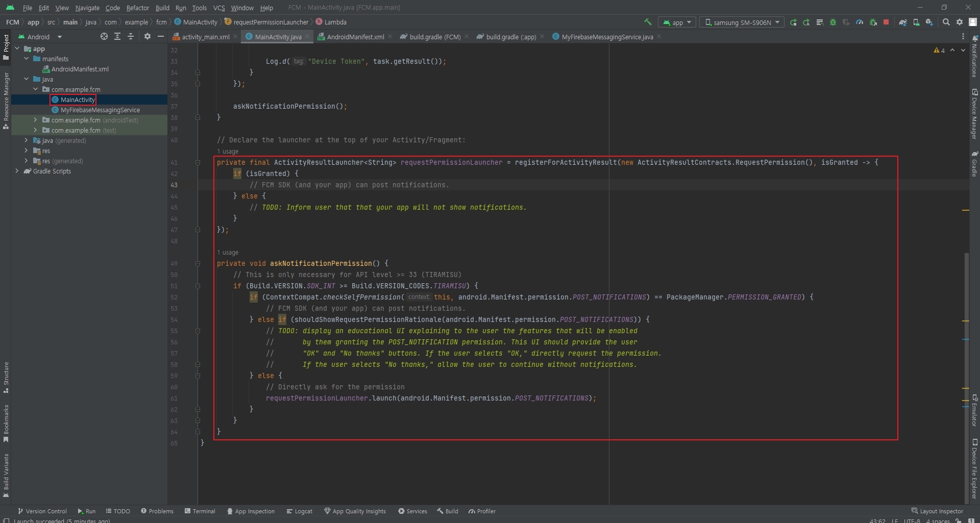Click MainActivity breadcrumb in navigation bar
This screenshot has height=523, width=980.
coord(196,22)
